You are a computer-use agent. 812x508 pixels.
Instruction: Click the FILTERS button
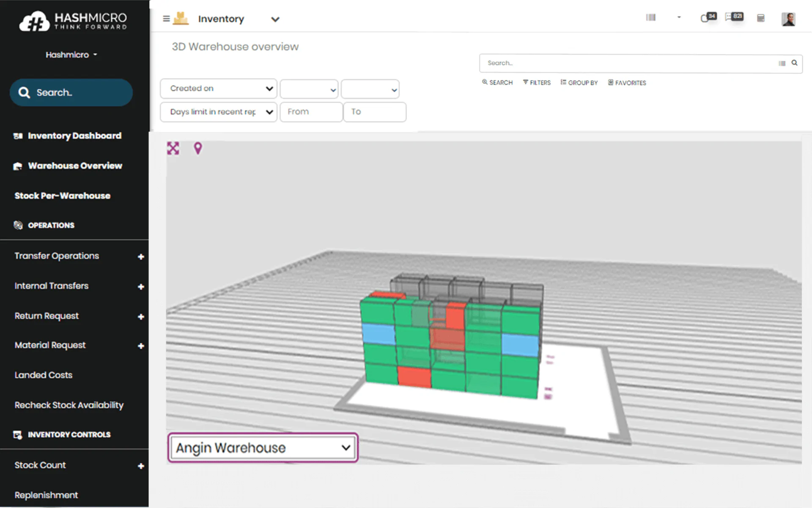(537, 83)
